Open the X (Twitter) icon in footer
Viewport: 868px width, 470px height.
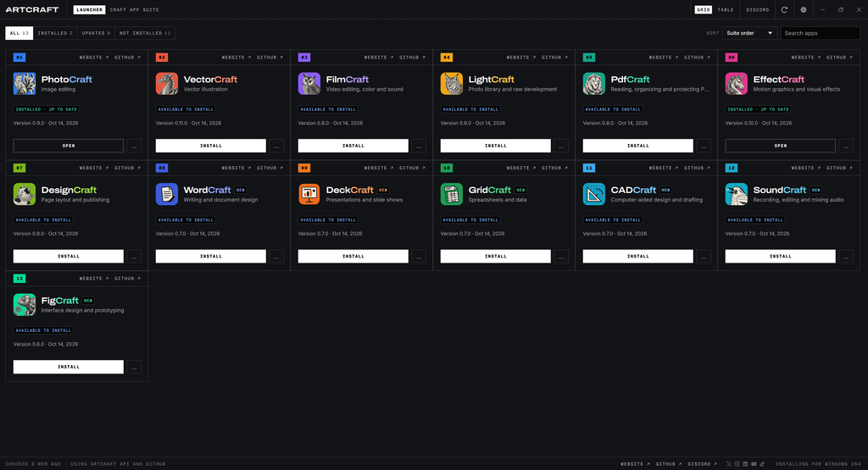point(728,464)
